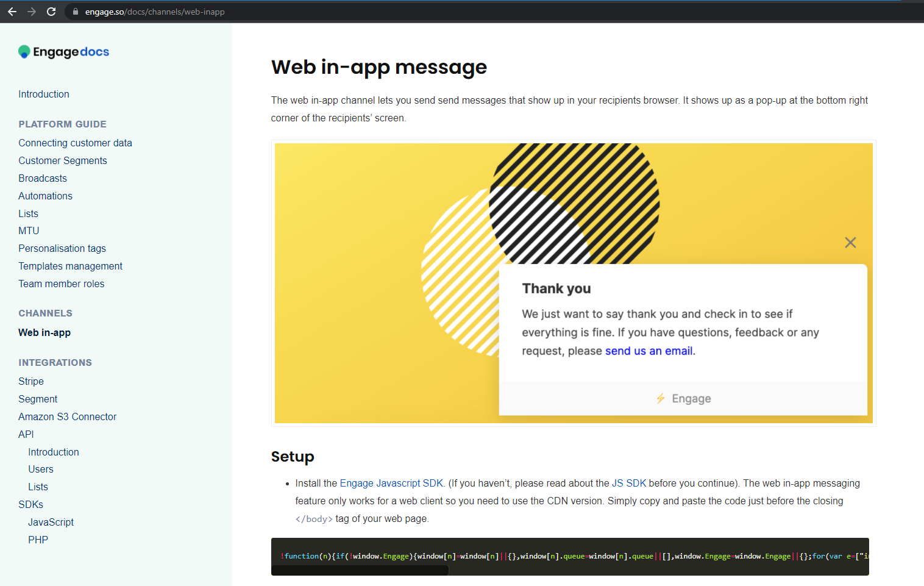Click the send us an email link
The image size is (924, 586).
tap(649, 351)
